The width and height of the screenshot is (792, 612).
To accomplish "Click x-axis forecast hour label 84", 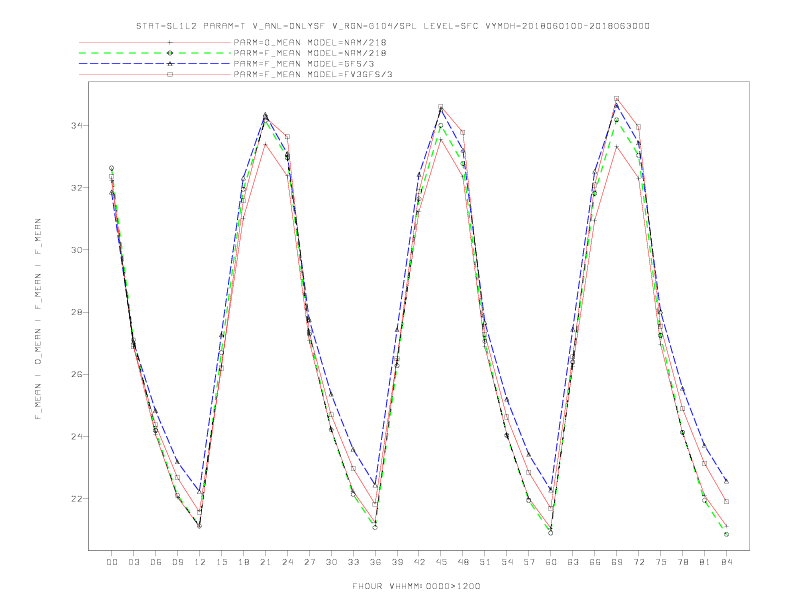I will 726,562.
